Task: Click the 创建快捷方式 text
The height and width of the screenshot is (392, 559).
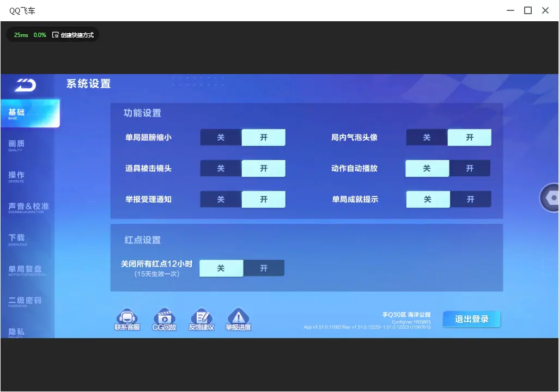Action: point(77,35)
